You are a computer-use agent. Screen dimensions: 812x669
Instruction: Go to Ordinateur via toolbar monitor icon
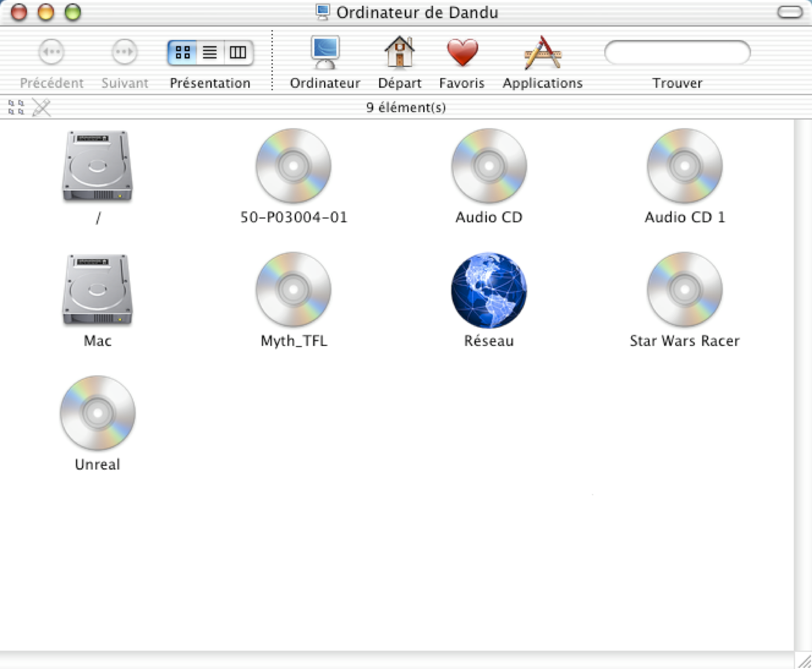[325, 53]
